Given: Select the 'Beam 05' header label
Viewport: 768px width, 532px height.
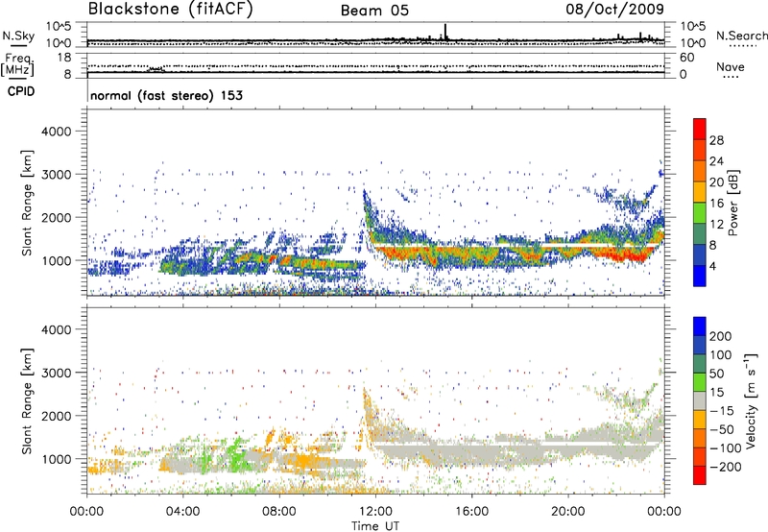Looking at the screenshot, I should pos(374,11).
